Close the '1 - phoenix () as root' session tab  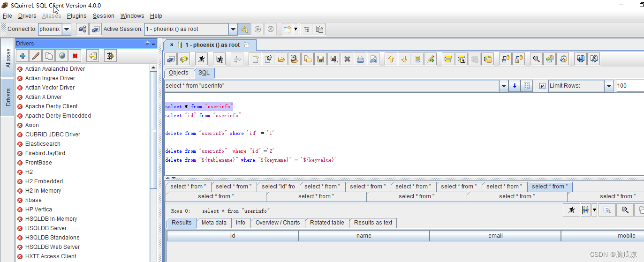click(x=172, y=45)
